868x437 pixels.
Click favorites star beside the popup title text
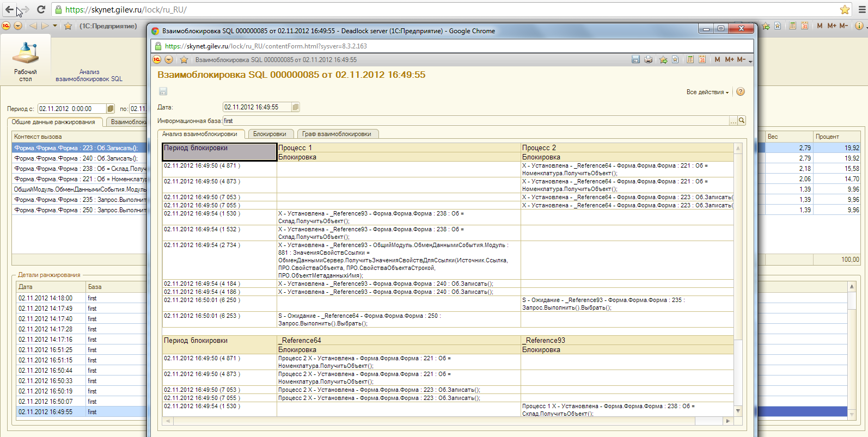(184, 60)
